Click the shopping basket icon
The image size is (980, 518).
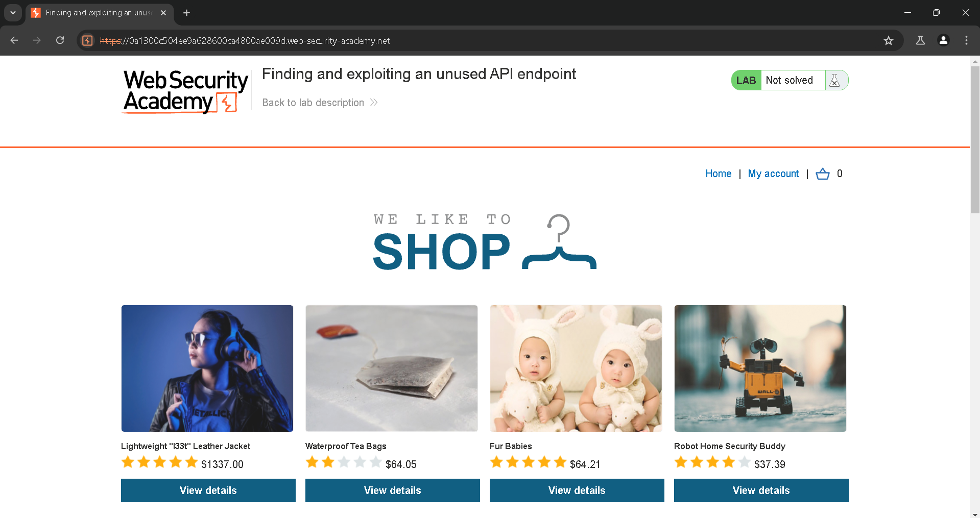click(822, 174)
